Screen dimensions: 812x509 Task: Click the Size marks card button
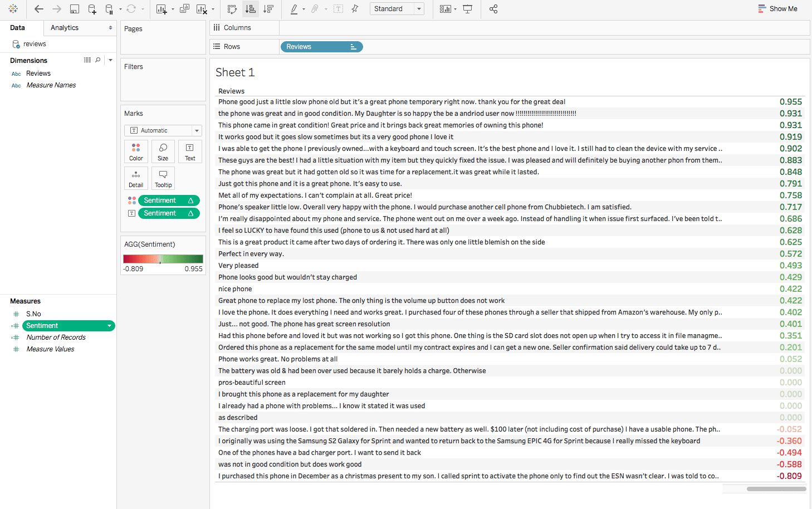(163, 151)
